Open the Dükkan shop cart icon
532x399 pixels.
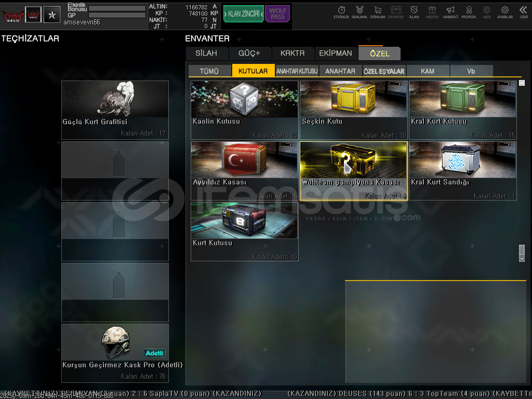tap(378, 12)
